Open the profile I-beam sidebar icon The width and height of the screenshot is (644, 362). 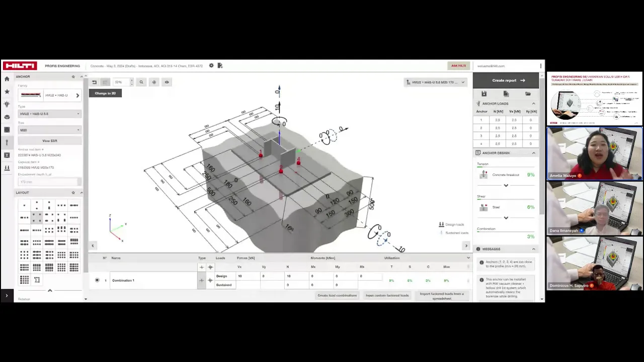coord(7,155)
